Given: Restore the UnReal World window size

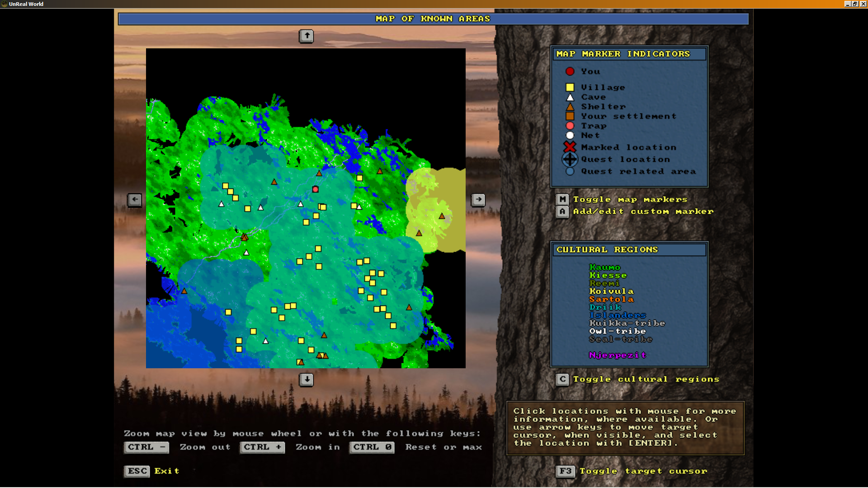Looking at the screenshot, I should point(855,4).
